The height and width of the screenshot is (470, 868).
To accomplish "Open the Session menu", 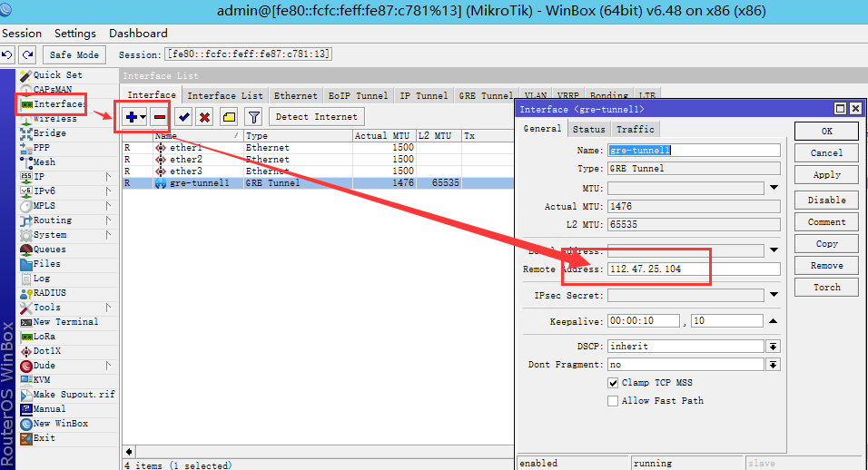I will click(x=22, y=34).
